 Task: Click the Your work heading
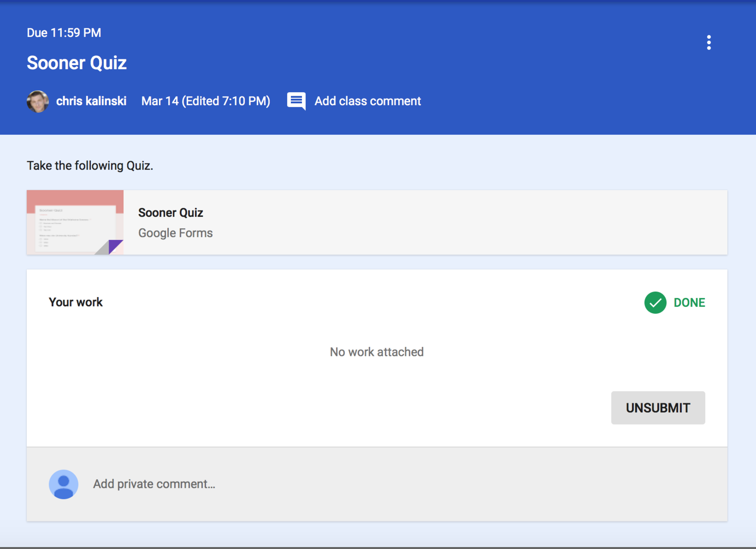pyautogui.click(x=76, y=302)
